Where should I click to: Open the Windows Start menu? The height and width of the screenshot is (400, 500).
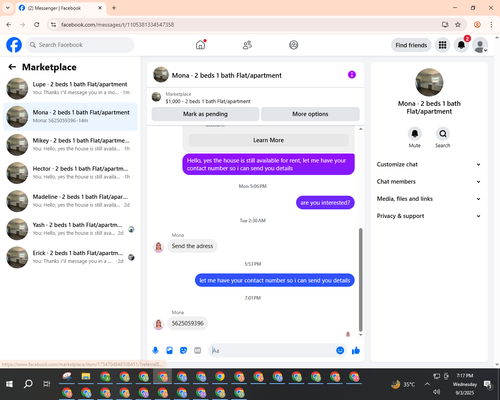[9, 384]
